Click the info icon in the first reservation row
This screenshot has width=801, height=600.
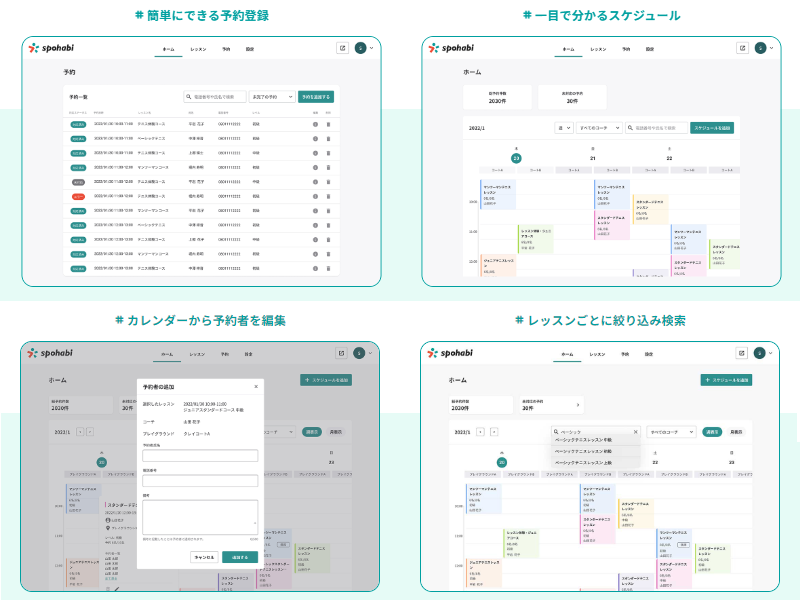coord(315,125)
